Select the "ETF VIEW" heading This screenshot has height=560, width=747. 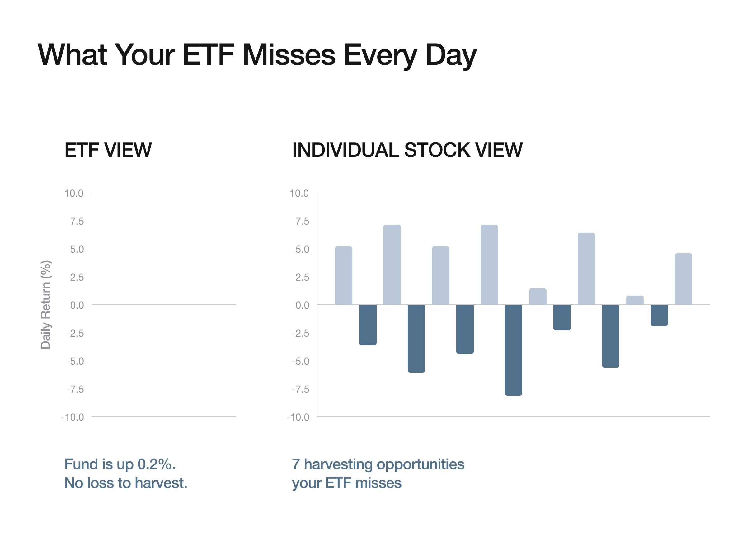pos(108,150)
